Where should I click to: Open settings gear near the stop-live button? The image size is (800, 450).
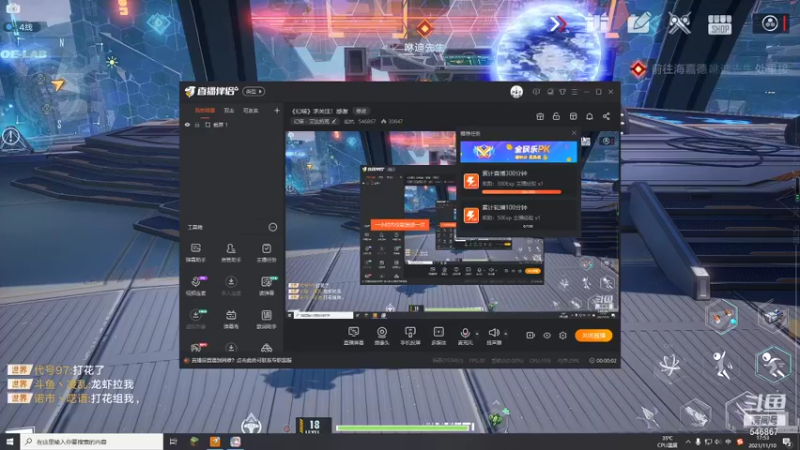pos(563,335)
